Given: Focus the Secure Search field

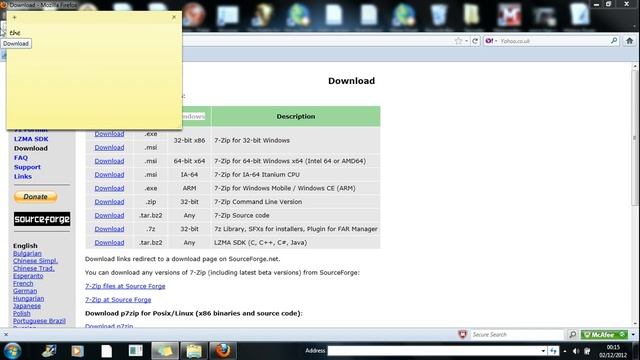Looking at the screenshot, I should tap(516, 335).
